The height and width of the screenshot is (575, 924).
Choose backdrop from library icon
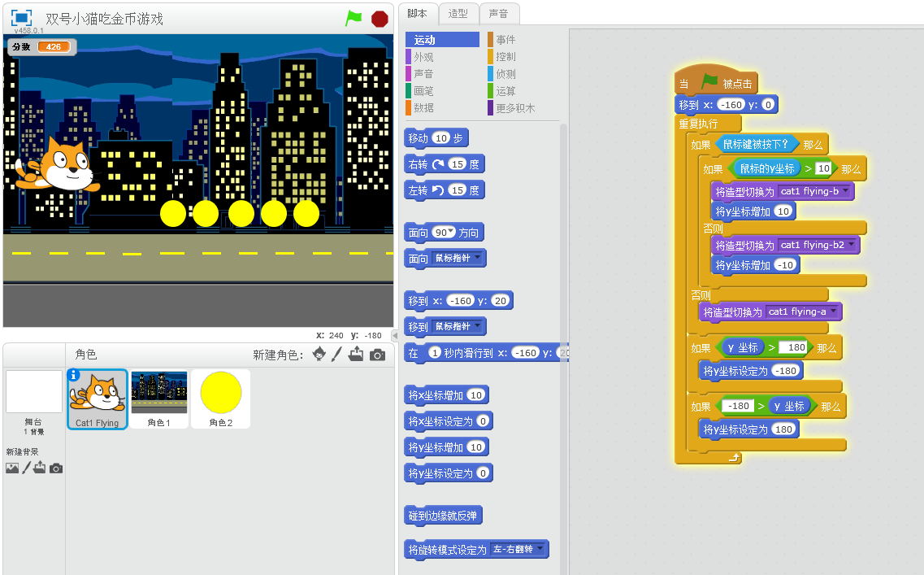[x=12, y=468]
